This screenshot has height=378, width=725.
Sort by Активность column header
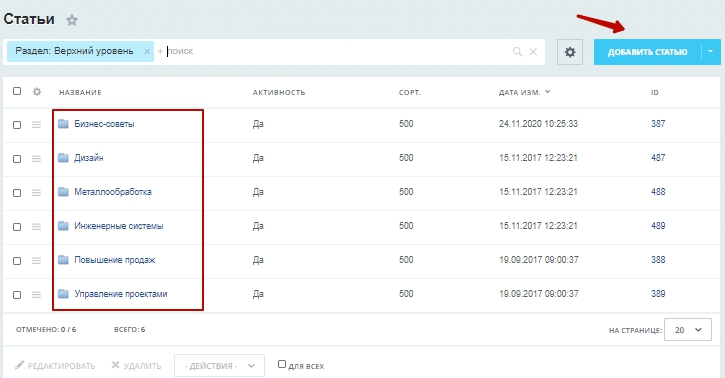coord(279,92)
